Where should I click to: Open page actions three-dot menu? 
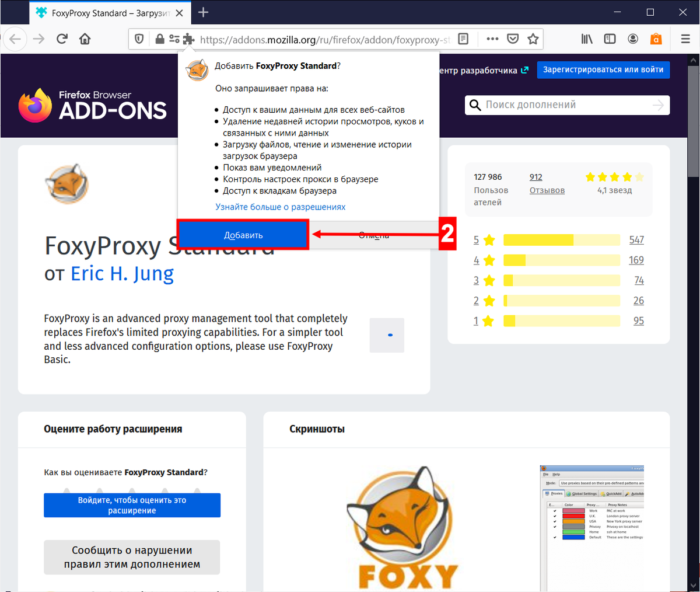(x=492, y=39)
